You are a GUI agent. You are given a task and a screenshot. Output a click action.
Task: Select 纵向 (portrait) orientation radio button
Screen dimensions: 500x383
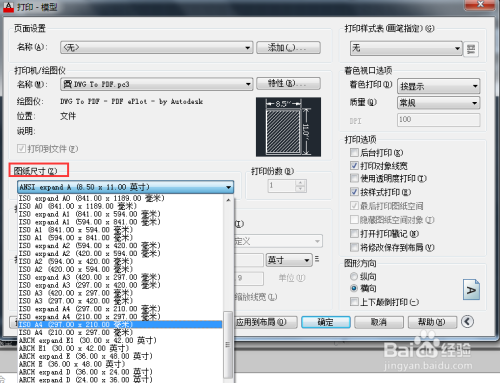[x=354, y=276]
